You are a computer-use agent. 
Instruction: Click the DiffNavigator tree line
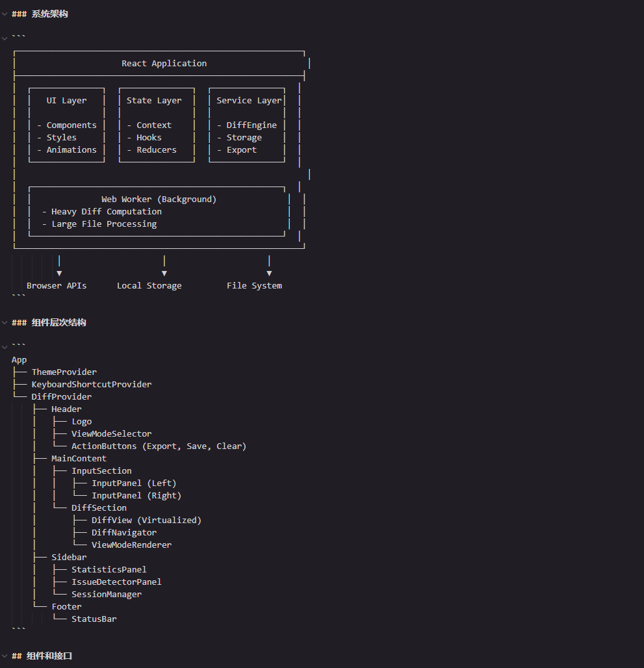(124, 533)
